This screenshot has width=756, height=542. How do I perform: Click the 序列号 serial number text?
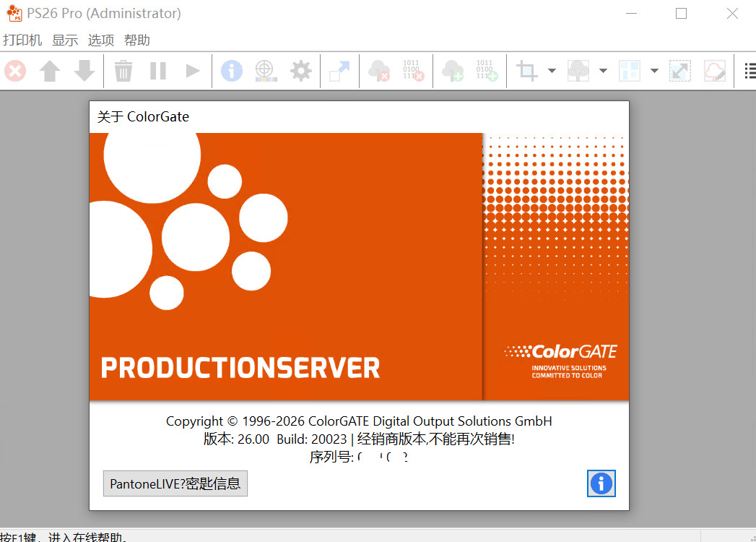pyautogui.click(x=358, y=457)
